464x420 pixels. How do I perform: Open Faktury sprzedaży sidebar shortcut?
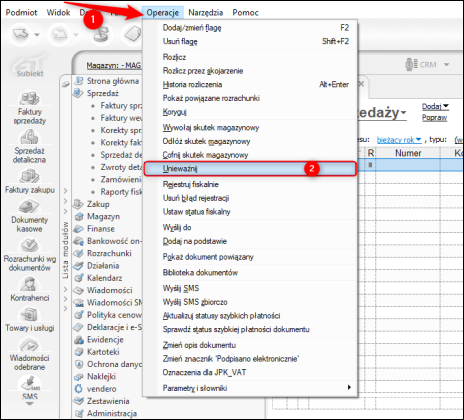[29, 107]
